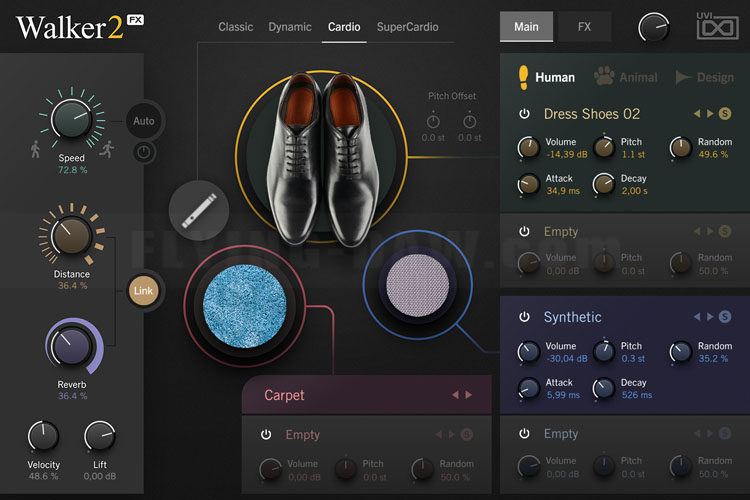Select the Design arrow icon
Viewport: 750px width, 500px height.
683,77
